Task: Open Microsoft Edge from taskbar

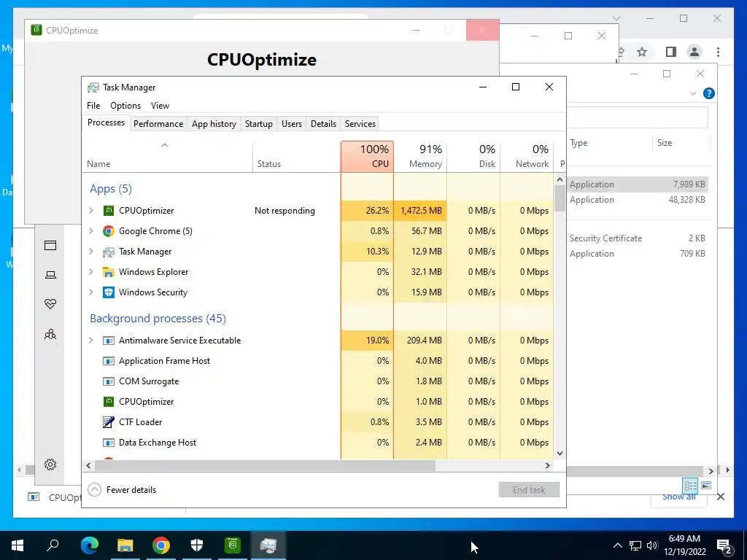Action: pos(90,545)
